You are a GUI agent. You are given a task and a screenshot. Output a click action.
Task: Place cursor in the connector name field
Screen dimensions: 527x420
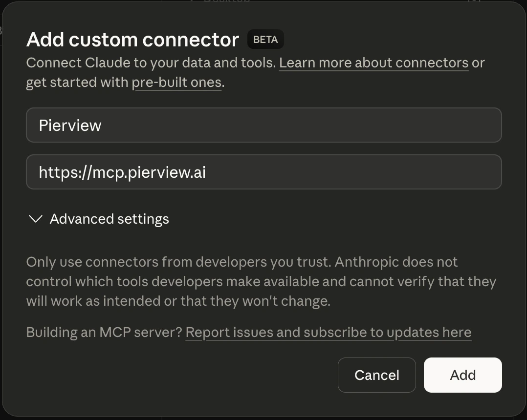pos(264,125)
